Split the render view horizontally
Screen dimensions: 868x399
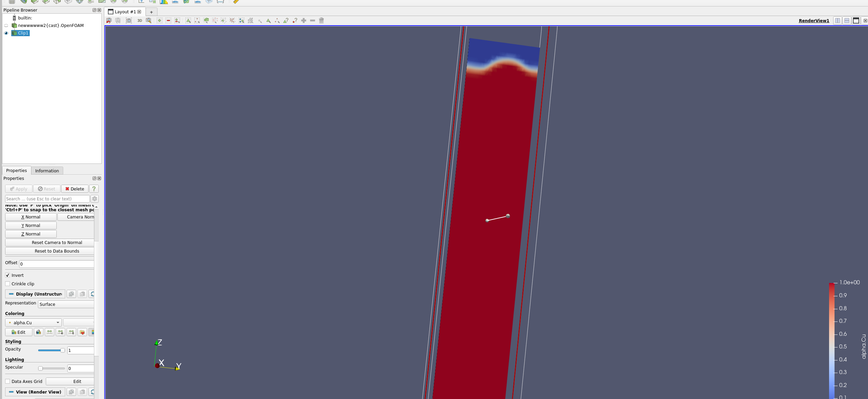[x=838, y=20]
